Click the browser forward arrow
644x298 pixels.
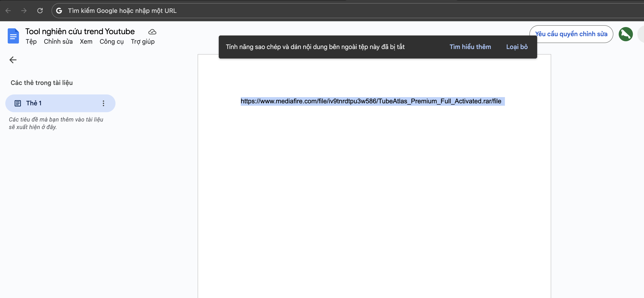24,11
